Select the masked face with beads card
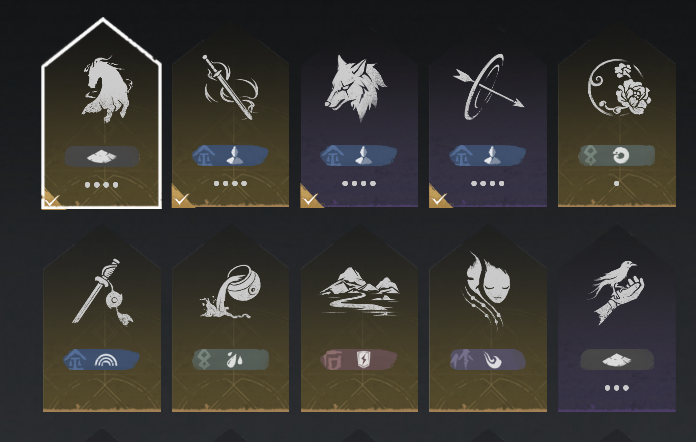 tap(488, 318)
